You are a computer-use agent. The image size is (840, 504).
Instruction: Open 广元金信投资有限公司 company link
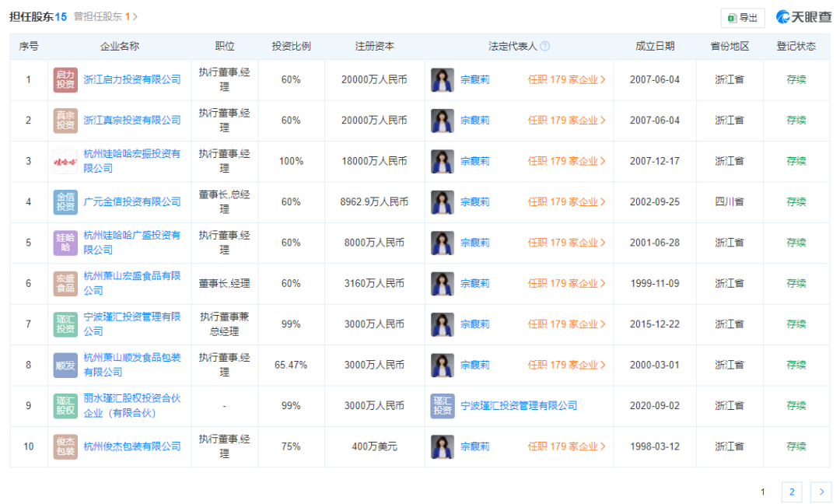pos(131,202)
